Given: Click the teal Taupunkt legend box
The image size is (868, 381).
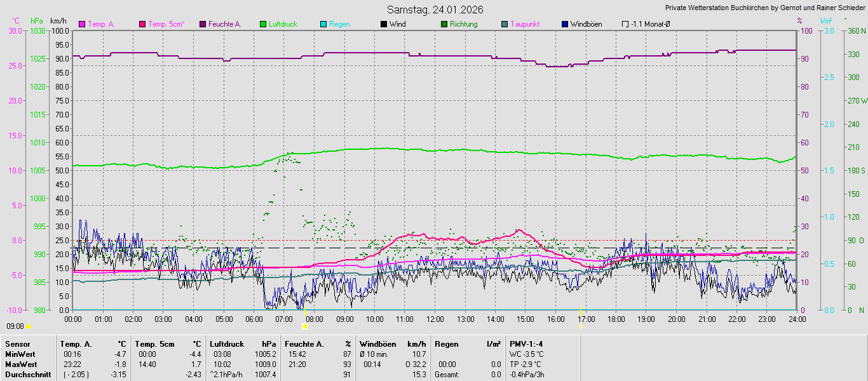Looking at the screenshot, I should coord(504,24).
